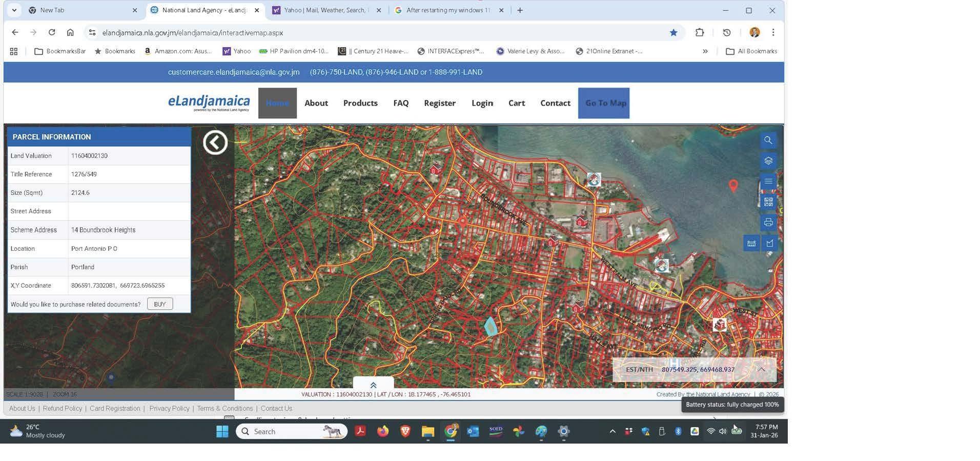This screenshot has width=980, height=461.
Task: Open the map search tool
Action: click(x=768, y=141)
